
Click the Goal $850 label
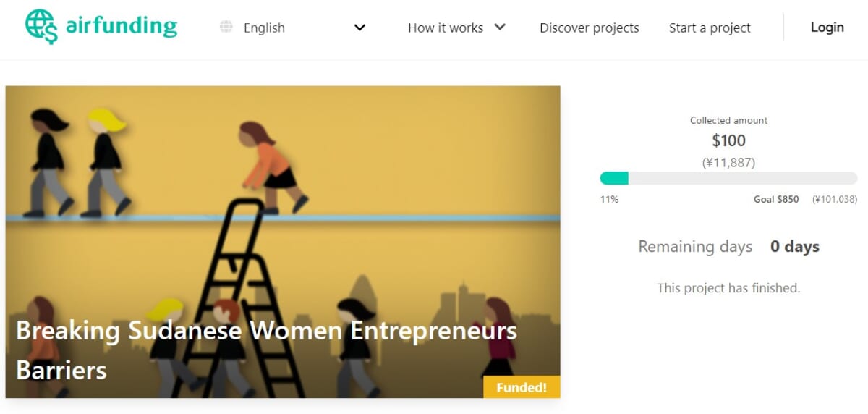pyautogui.click(x=776, y=199)
